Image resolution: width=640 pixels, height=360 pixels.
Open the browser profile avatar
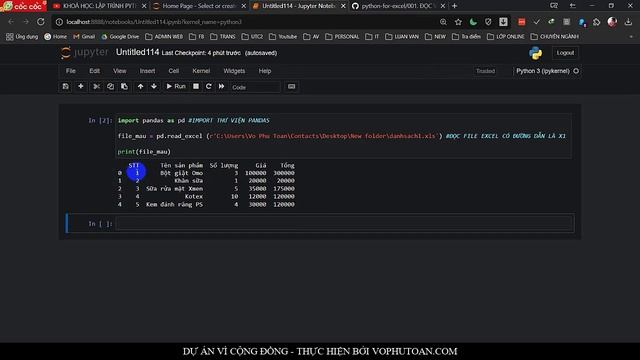tap(612, 22)
